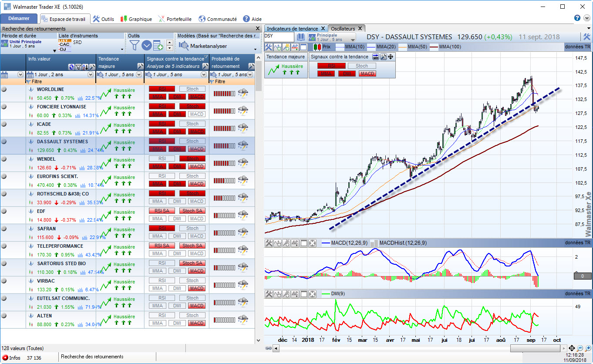Screen dimensions: 593x364
Task: Click the Démarrer button
Action: (x=19, y=18)
